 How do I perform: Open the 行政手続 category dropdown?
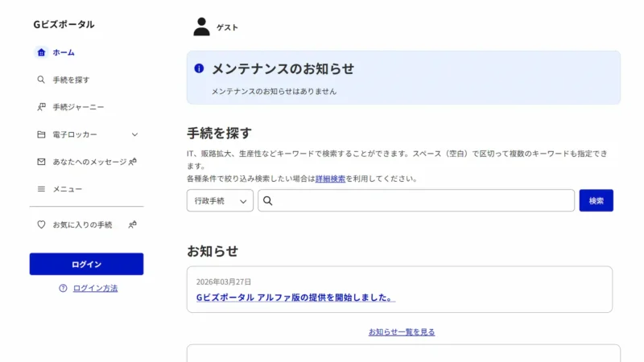(220, 201)
